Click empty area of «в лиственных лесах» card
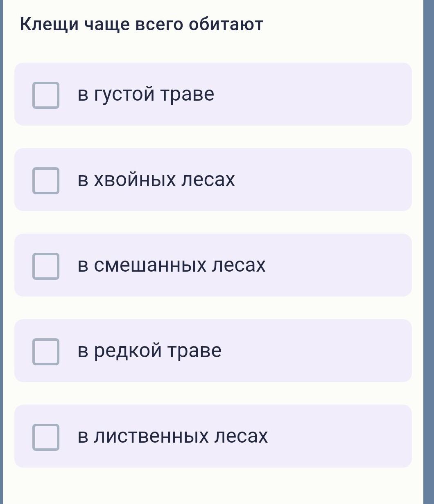This screenshot has height=504, width=434. pyautogui.click(x=344, y=436)
